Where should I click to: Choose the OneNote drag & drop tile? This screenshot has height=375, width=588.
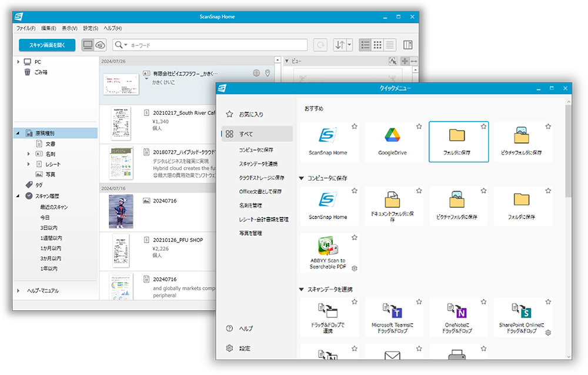[457, 318]
